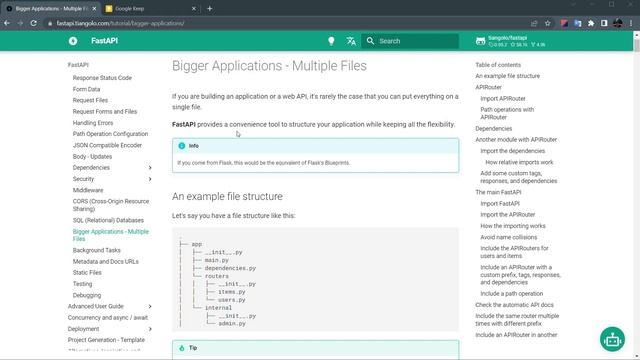
Task: Navigate to Handling Errors
Action: coord(93,123)
